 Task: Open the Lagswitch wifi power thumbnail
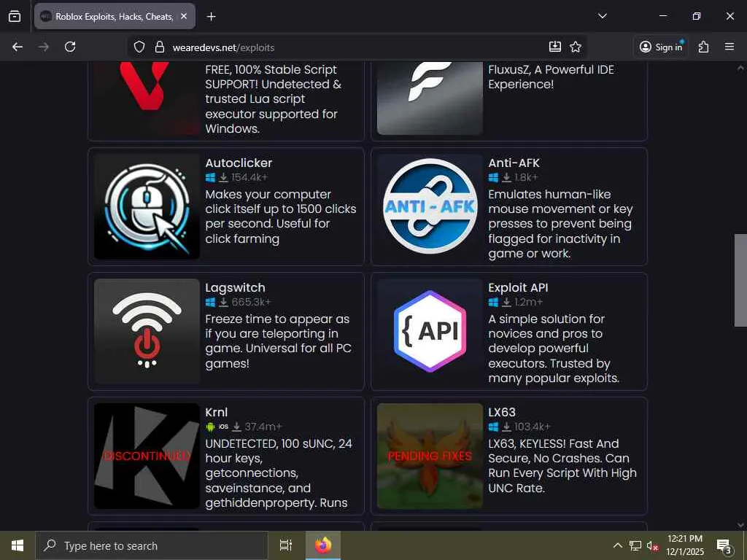coord(147,331)
